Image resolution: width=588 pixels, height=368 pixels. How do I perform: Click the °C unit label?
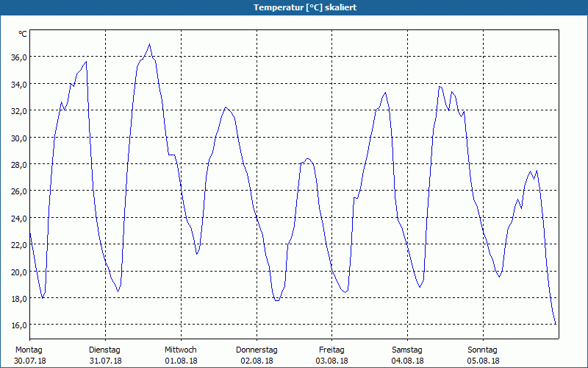pyautogui.click(x=23, y=34)
